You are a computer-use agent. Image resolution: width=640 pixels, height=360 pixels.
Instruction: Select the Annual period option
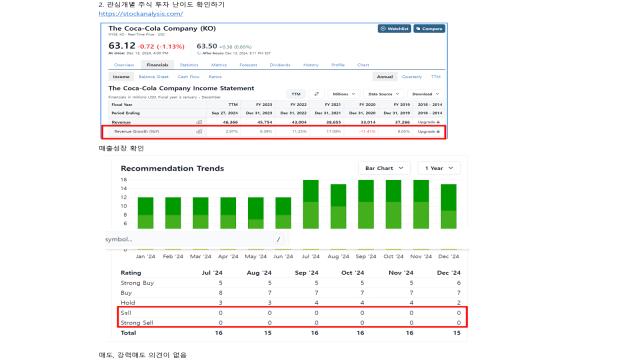tap(384, 77)
